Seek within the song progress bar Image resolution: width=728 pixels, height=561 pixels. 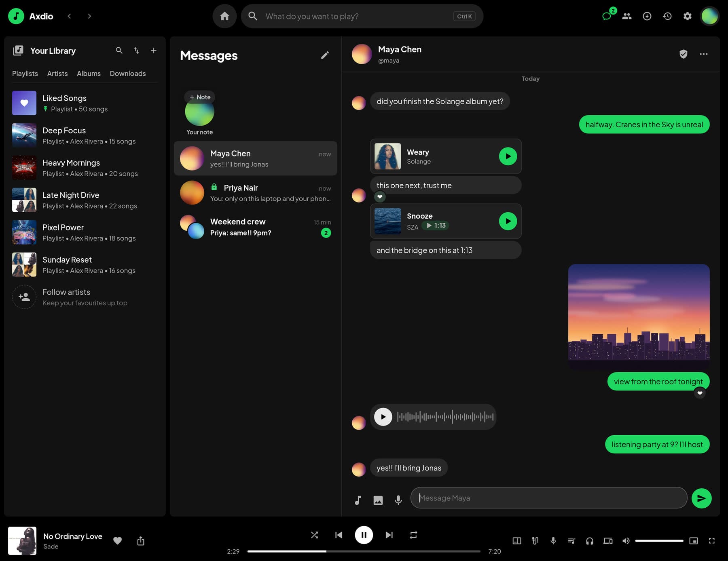(x=364, y=551)
